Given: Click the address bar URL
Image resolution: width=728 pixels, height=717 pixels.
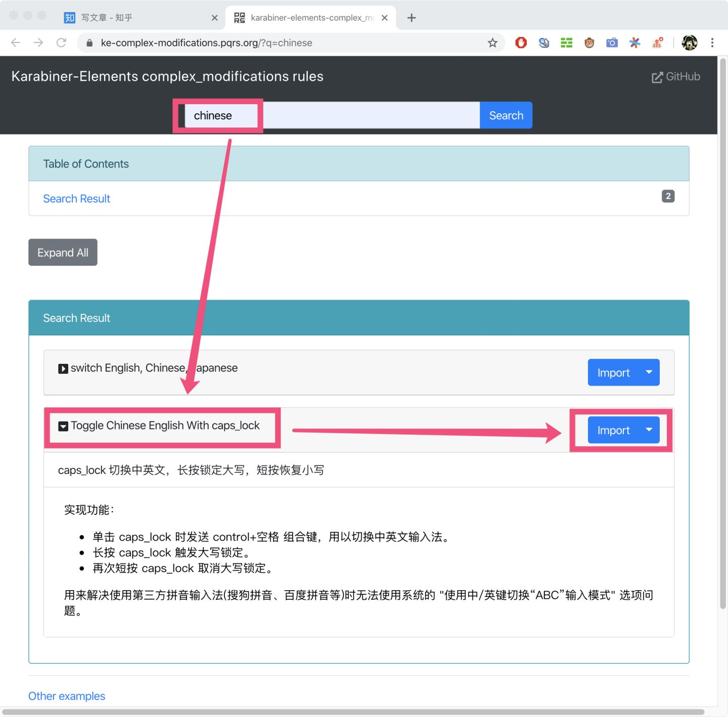Looking at the screenshot, I should point(206,43).
